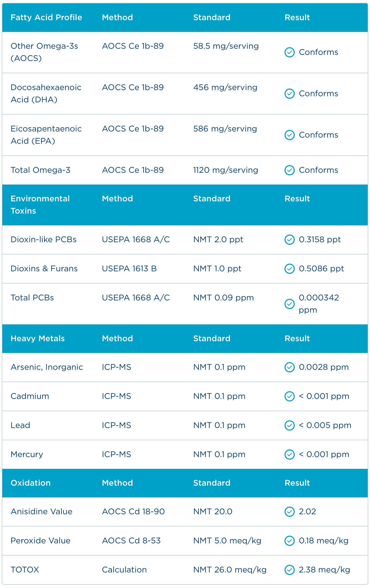This screenshot has width=370, height=588.
Task: Click the 58.5 mg/serving standard value
Action: (226, 46)
